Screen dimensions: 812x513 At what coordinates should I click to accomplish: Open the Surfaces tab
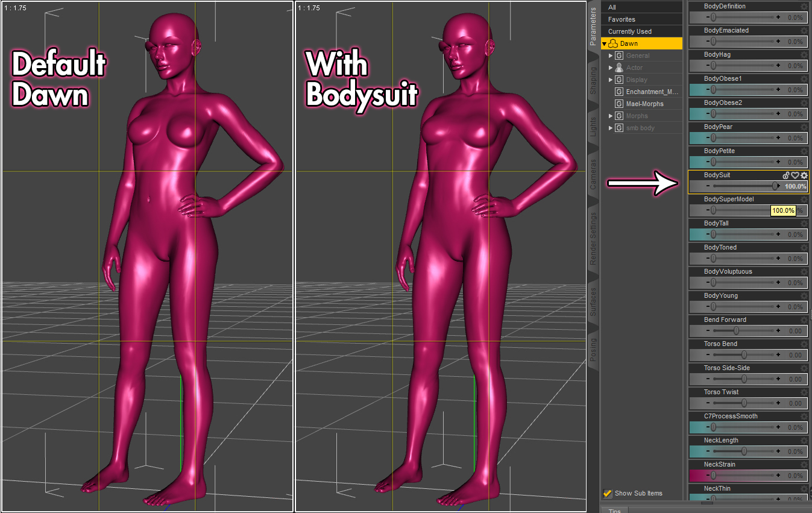tap(593, 301)
